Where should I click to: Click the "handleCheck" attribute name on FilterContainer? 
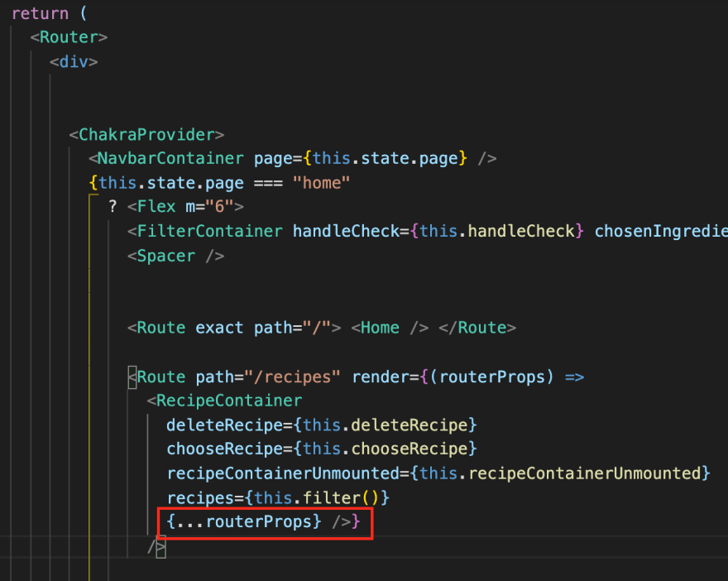coord(346,231)
